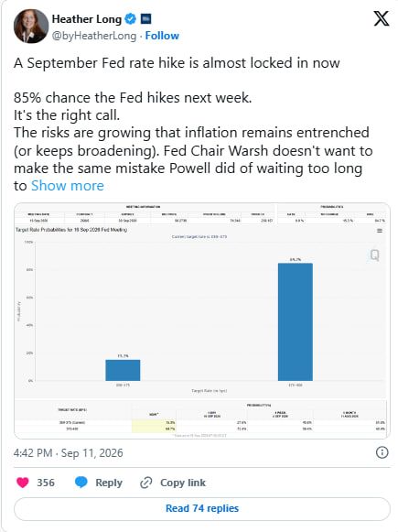Open Read 74 replies
The width and height of the screenshot is (398, 532).
(202, 508)
